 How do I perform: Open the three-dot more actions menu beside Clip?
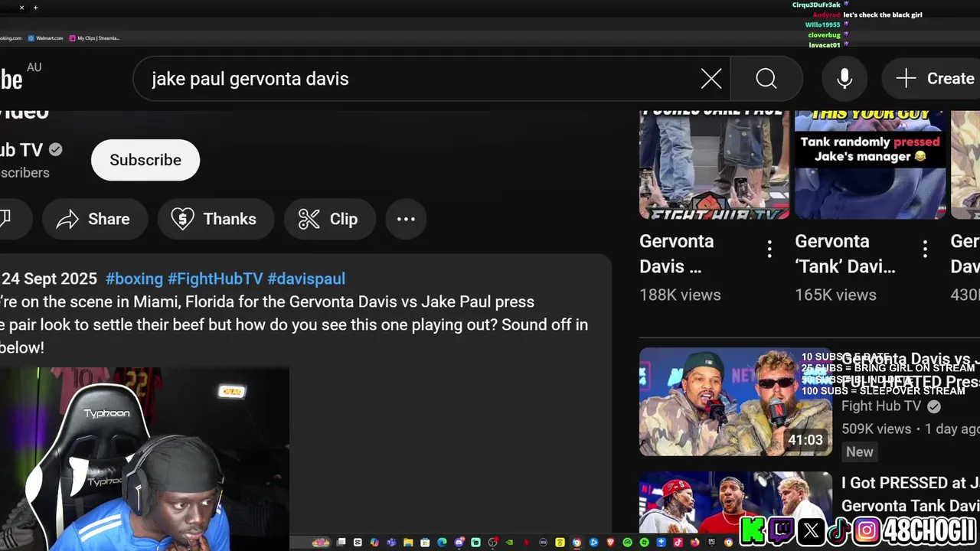pyautogui.click(x=406, y=219)
